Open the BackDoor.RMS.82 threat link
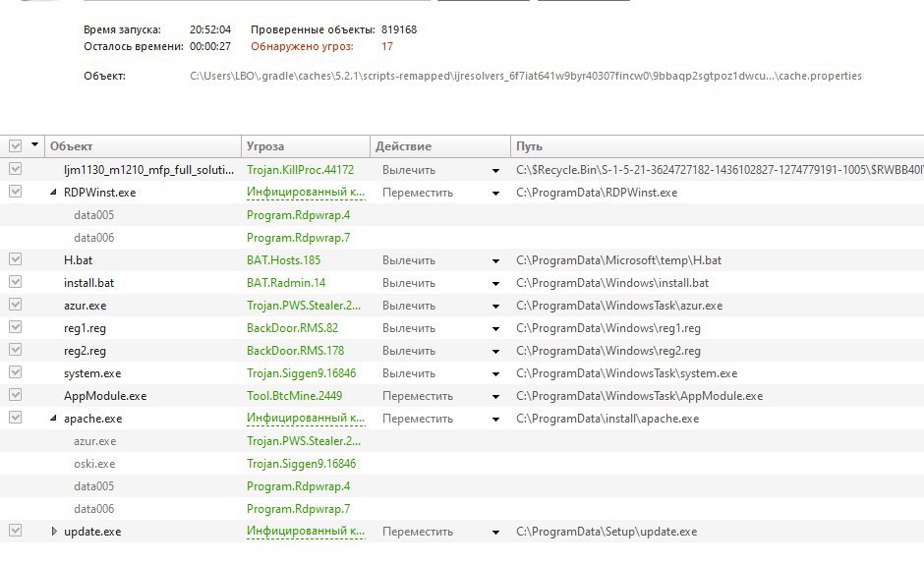Screen dimensions: 924x565 292,327
